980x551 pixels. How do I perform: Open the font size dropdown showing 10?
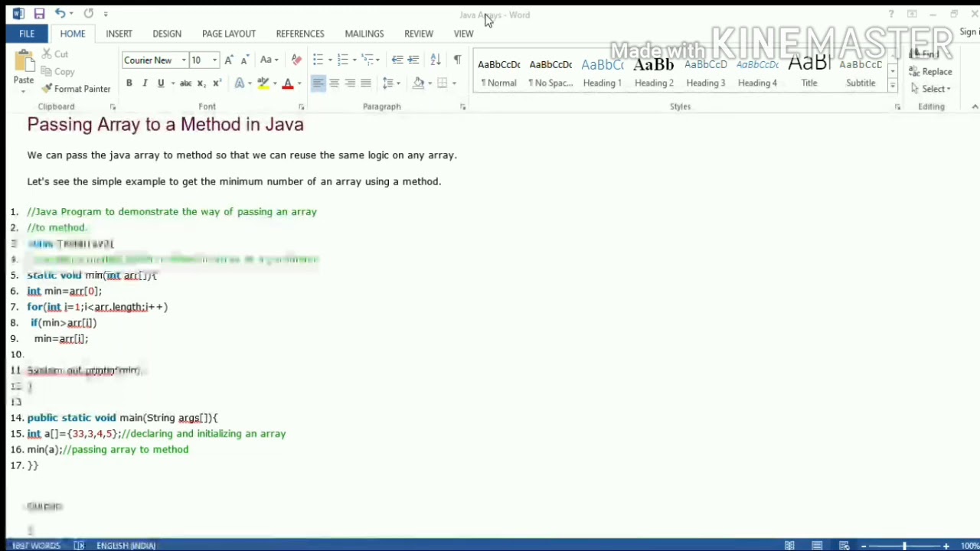214,60
